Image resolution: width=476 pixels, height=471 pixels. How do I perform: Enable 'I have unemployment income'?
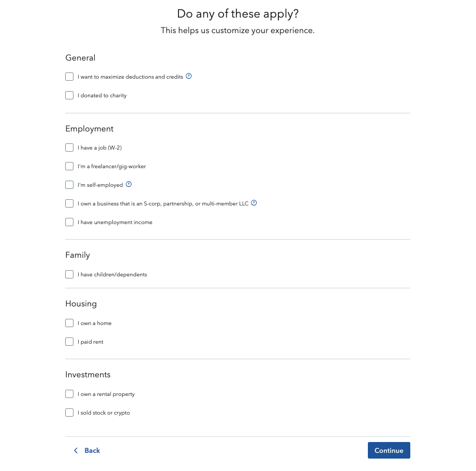[69, 222]
